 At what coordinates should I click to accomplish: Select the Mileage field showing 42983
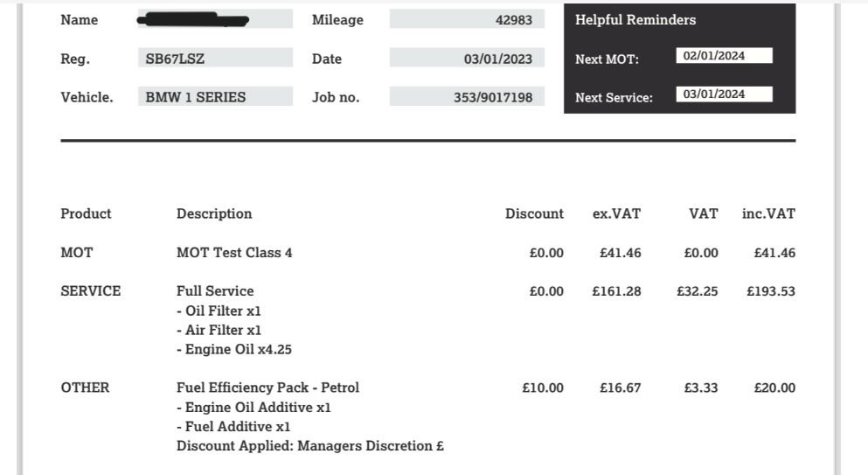[467, 19]
